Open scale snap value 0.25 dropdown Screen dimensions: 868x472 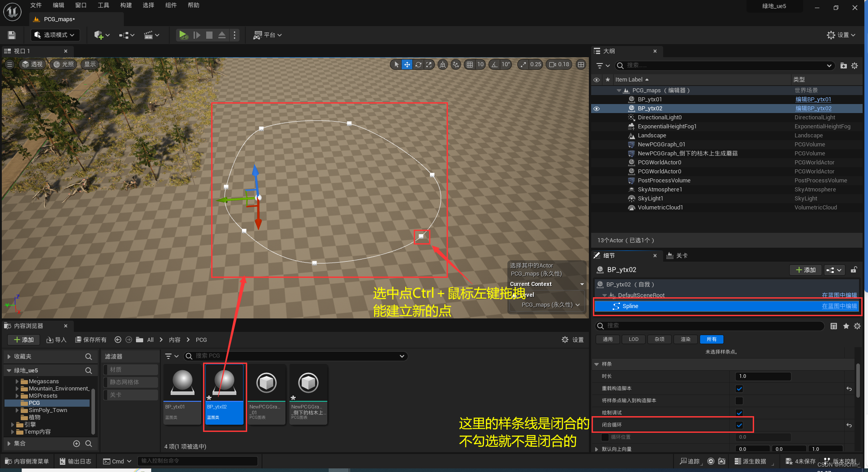tap(536, 64)
